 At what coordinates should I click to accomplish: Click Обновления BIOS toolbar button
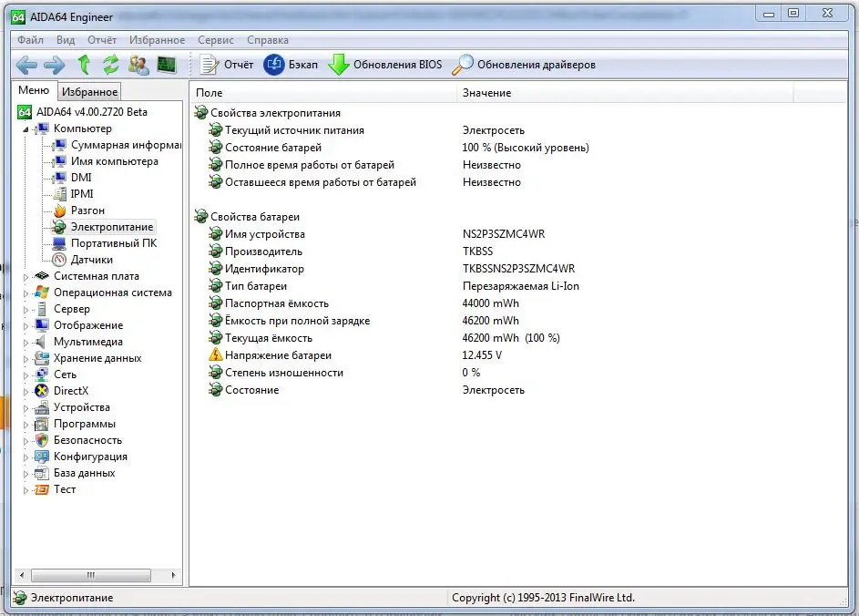click(385, 65)
